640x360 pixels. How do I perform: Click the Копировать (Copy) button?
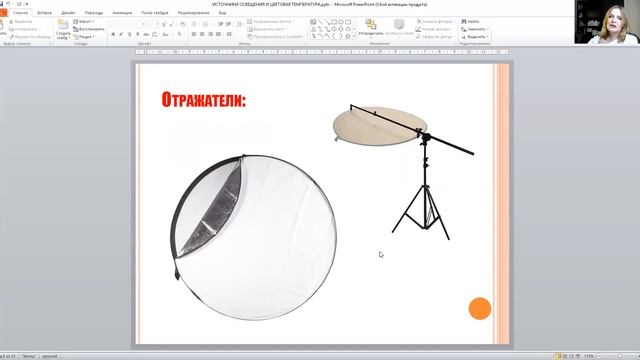(24, 29)
